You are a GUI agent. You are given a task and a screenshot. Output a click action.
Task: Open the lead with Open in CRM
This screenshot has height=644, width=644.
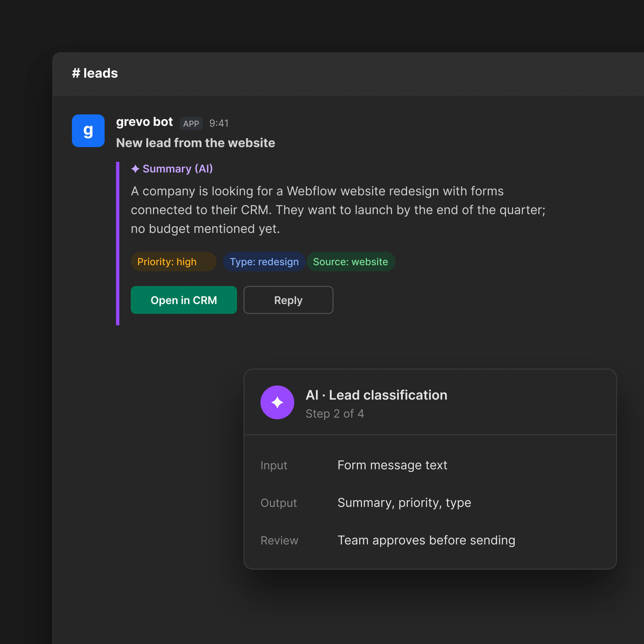(x=184, y=300)
